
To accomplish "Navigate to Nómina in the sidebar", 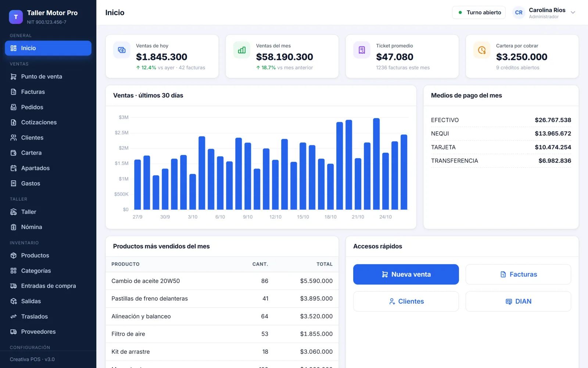I will pos(48,227).
